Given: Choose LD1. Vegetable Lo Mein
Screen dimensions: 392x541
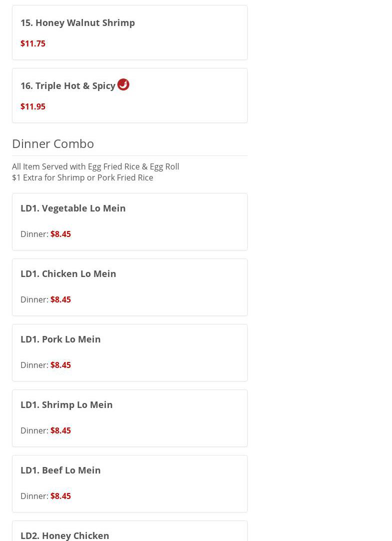Looking at the screenshot, I should pyautogui.click(x=73, y=208).
